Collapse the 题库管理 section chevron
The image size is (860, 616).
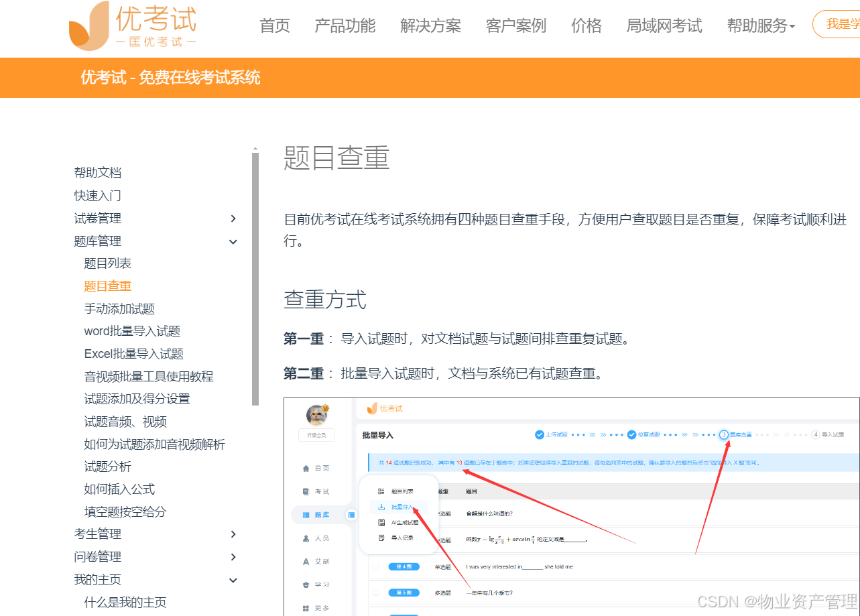click(233, 241)
